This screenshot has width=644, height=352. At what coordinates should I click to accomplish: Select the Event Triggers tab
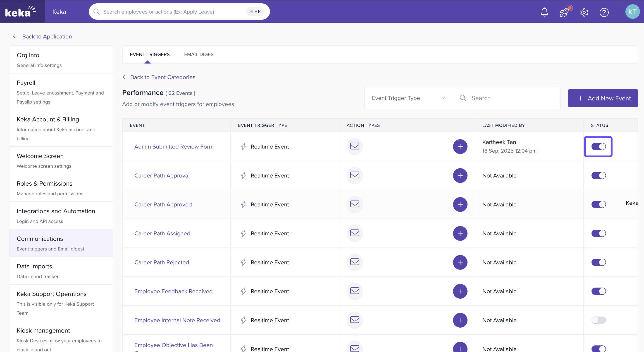tap(150, 54)
